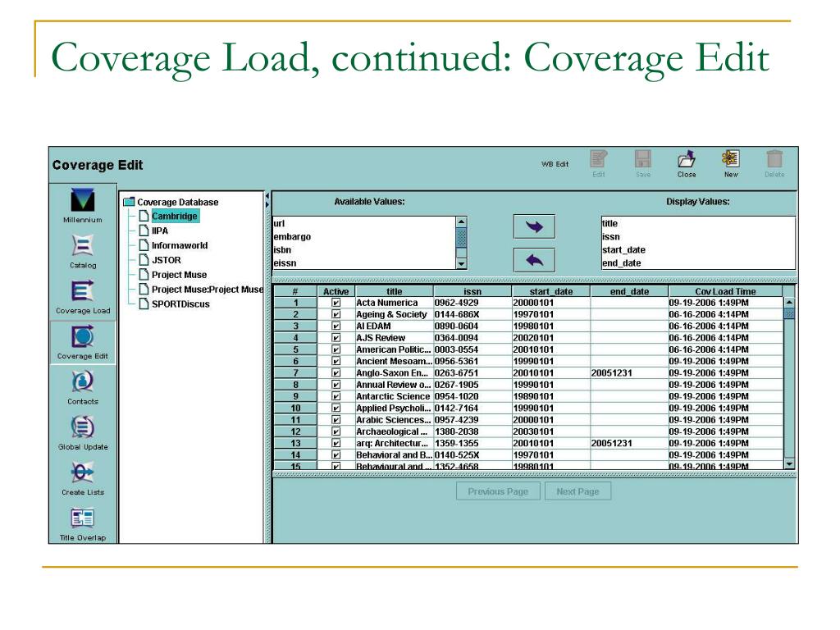Click the right arrow to add display value
840x630 pixels.
tap(534, 226)
